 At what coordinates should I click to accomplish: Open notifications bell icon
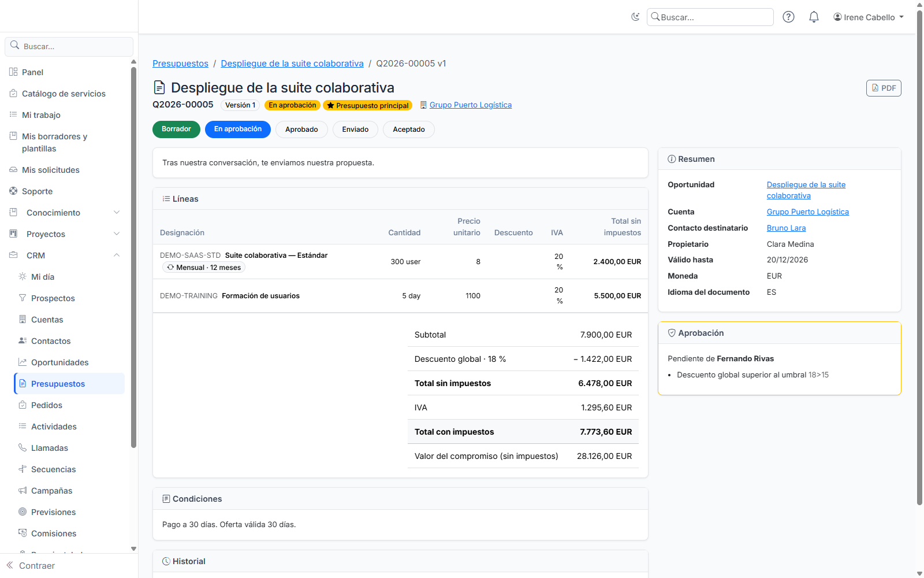(814, 17)
